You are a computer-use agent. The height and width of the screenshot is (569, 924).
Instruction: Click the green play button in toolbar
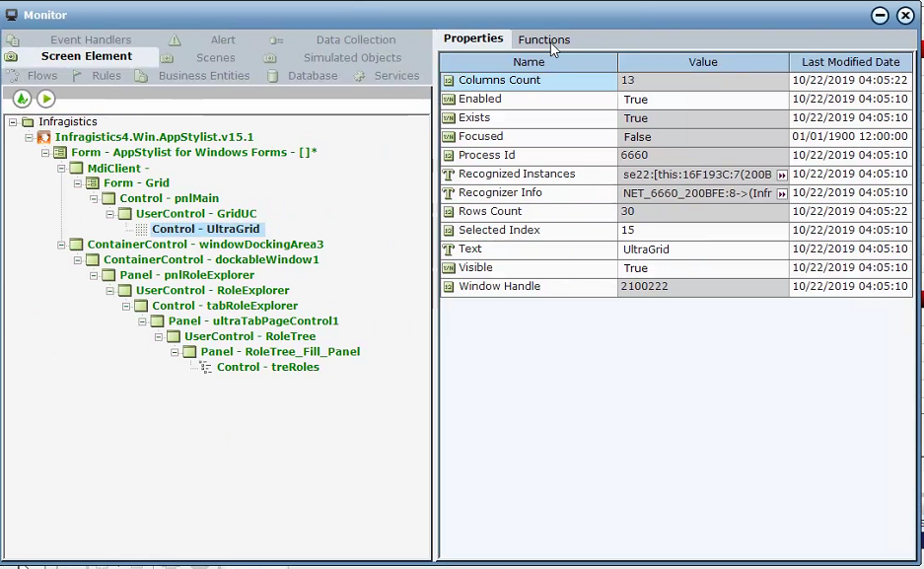coord(46,99)
